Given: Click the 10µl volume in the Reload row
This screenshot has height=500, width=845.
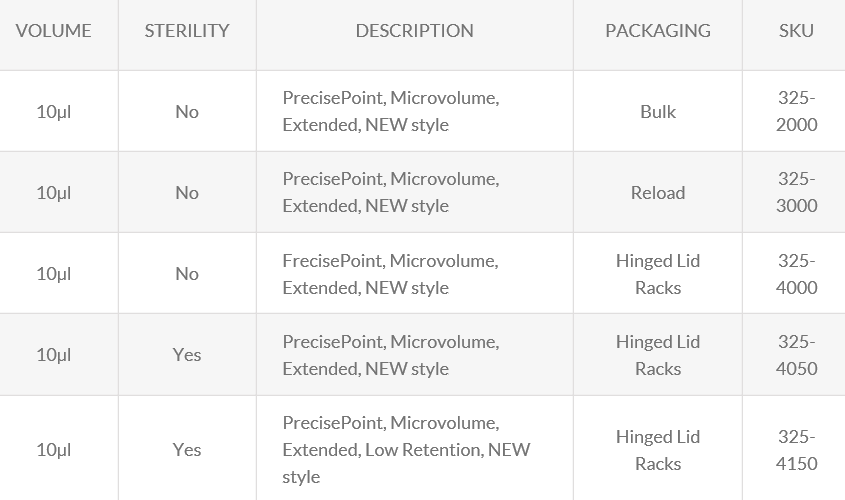Looking at the screenshot, I should pyautogui.click(x=54, y=193).
